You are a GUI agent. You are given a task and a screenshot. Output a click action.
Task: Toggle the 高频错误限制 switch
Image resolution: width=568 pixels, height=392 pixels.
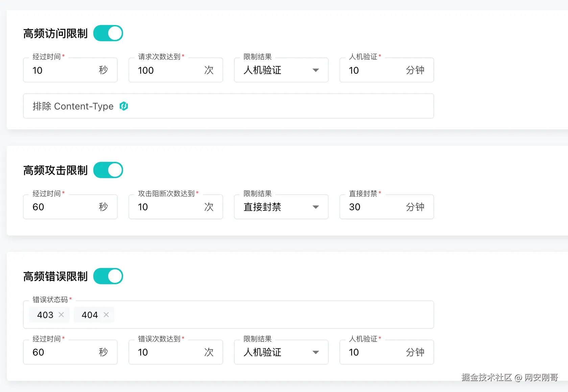pos(108,276)
